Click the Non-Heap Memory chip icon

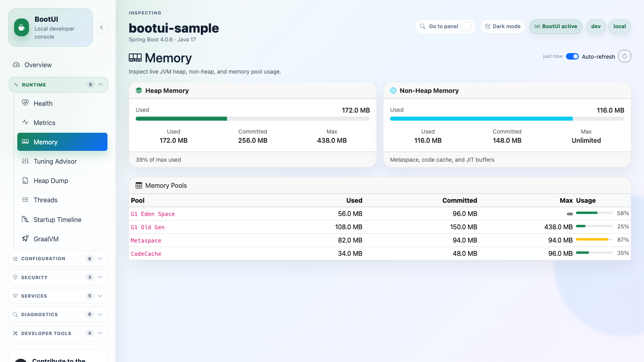[x=393, y=90]
